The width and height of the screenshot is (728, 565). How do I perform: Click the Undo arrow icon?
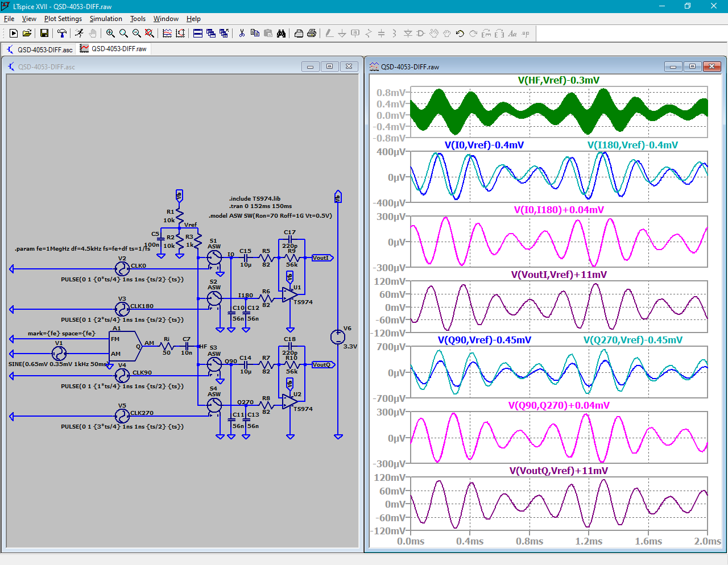click(x=460, y=34)
